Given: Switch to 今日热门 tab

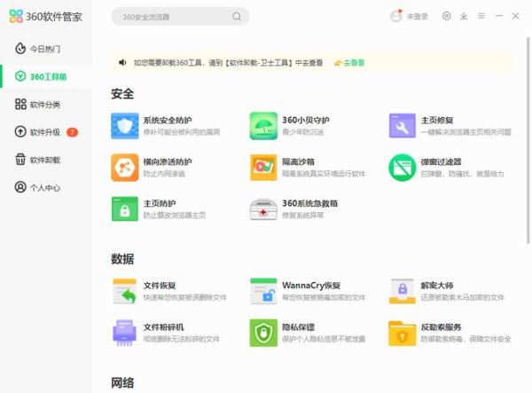Looking at the screenshot, I should point(46,49).
